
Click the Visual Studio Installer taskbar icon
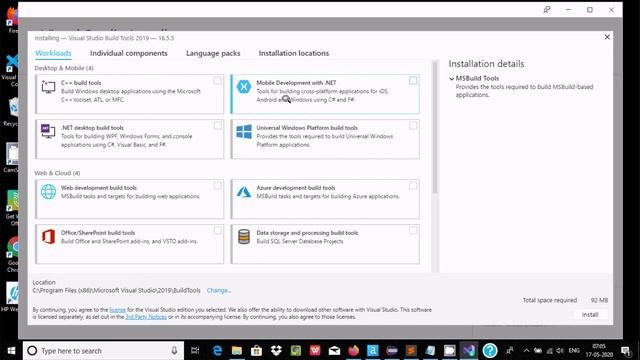coord(469,351)
